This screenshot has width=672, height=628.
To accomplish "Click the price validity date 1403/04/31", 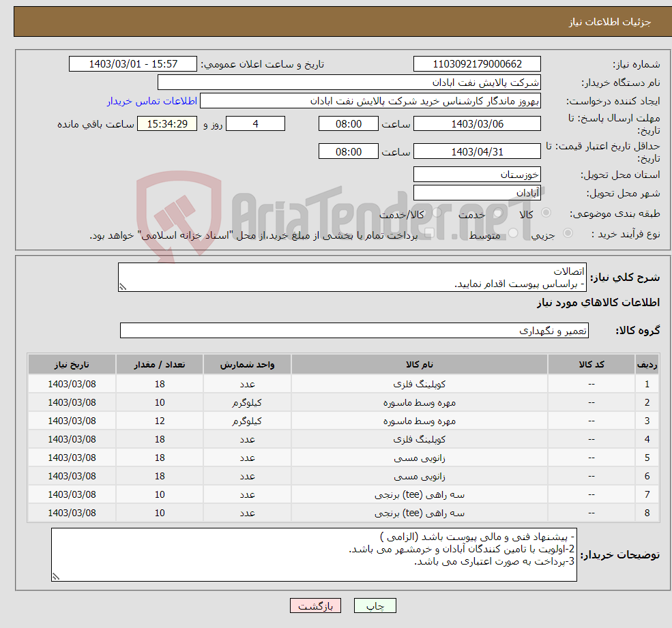I will pos(477,151).
